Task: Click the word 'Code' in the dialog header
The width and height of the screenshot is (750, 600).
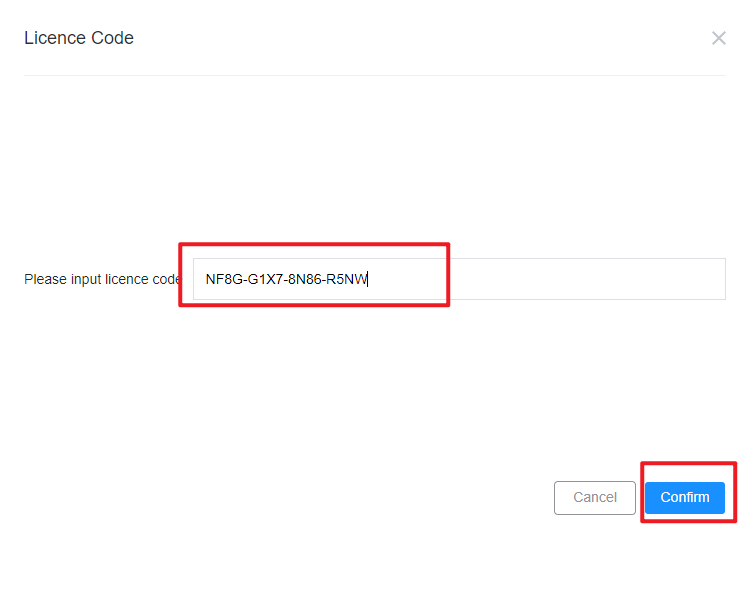Action: point(112,38)
